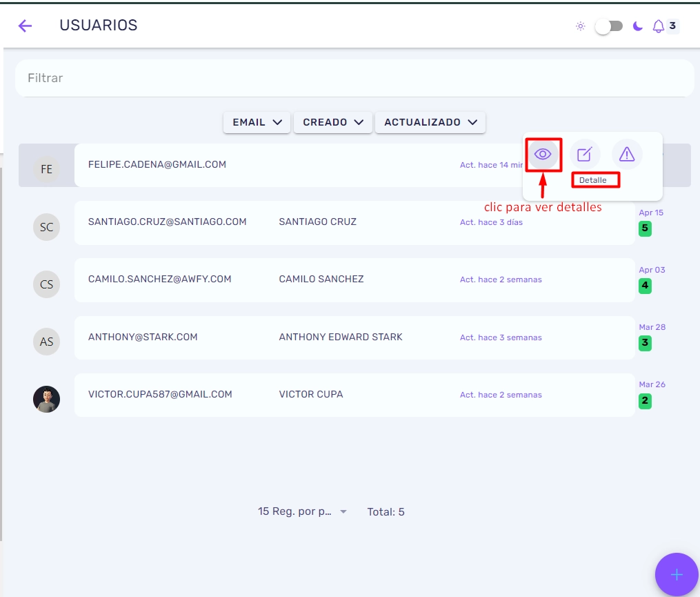Click the warning triangle icon
This screenshot has height=597, width=700.
pos(627,155)
